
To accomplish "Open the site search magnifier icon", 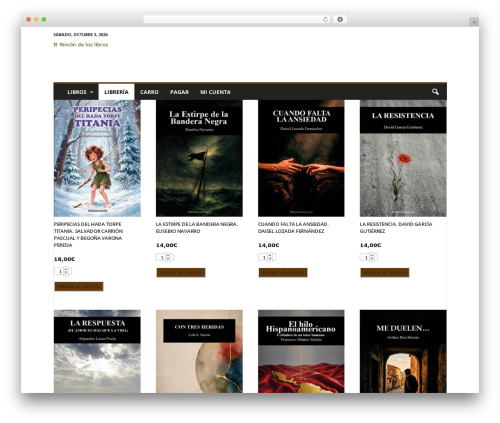I will coord(435,92).
